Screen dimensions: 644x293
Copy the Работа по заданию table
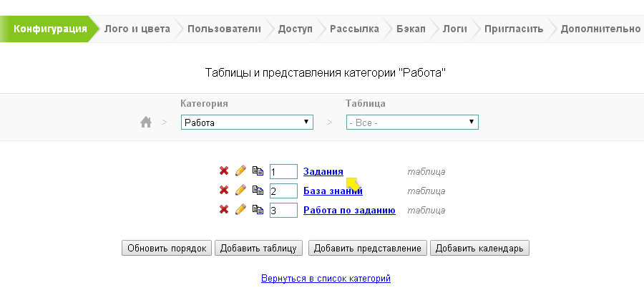pyautogui.click(x=258, y=210)
